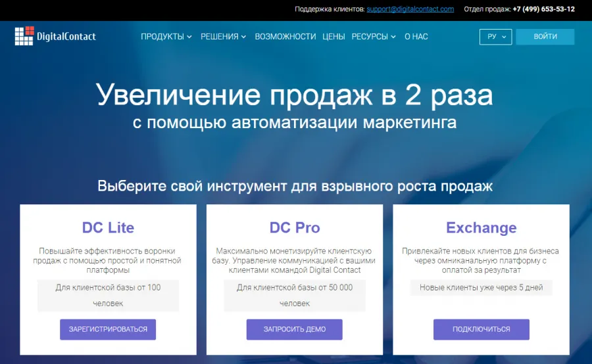The image size is (592, 364).
Task: Click the 'Увеличение продаж в 2 раза' headline
Action: (x=295, y=95)
